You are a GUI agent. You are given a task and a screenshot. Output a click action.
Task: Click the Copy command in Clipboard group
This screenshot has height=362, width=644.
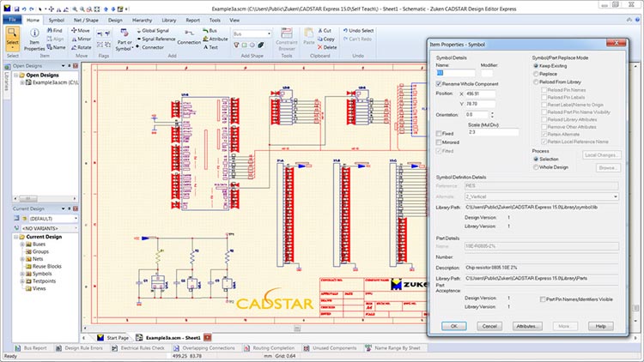pyautogui.click(x=325, y=39)
